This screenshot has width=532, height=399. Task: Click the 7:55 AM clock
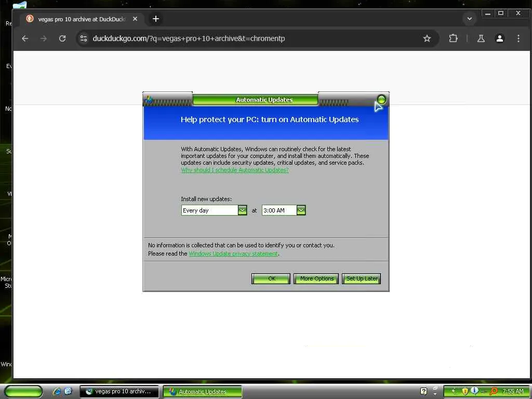click(x=513, y=391)
